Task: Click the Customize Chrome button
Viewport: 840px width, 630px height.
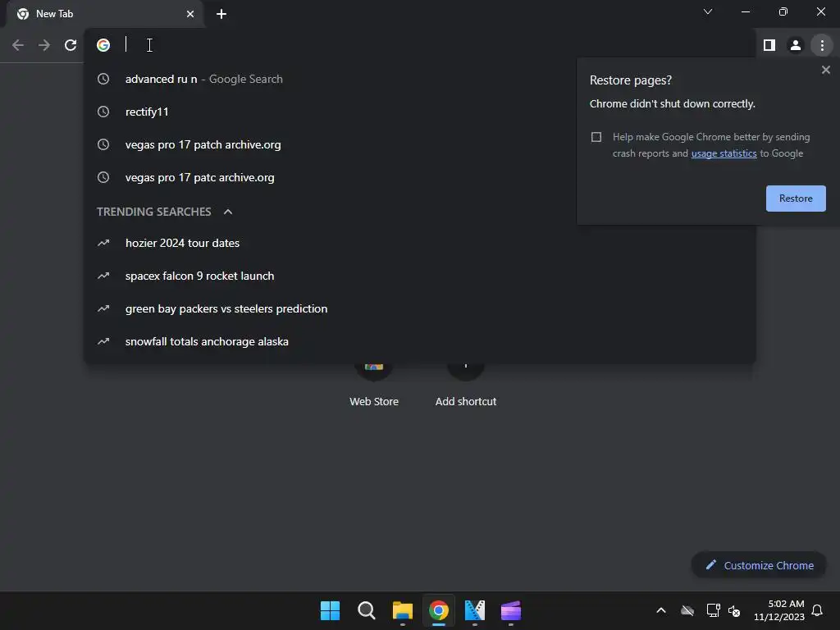Action: point(759,565)
